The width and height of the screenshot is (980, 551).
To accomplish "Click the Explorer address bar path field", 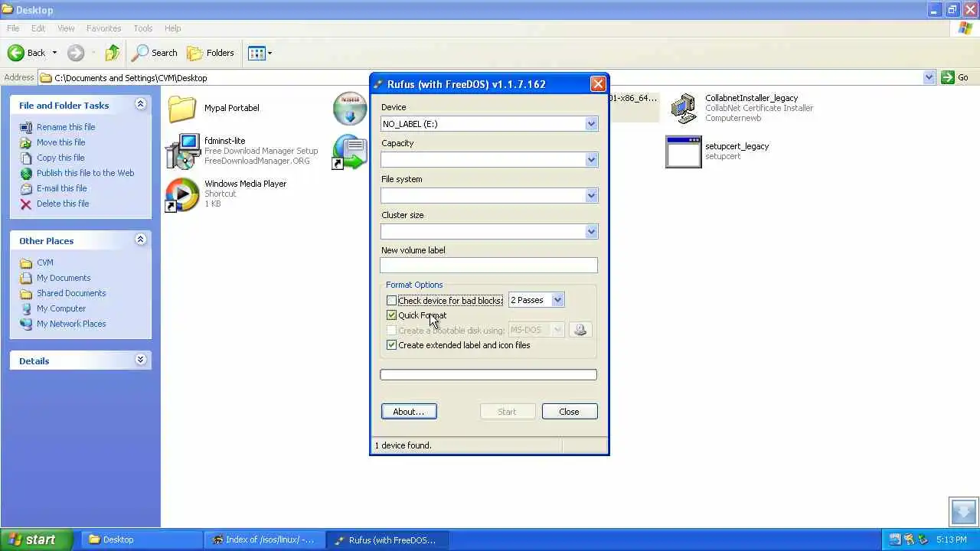I will point(487,77).
